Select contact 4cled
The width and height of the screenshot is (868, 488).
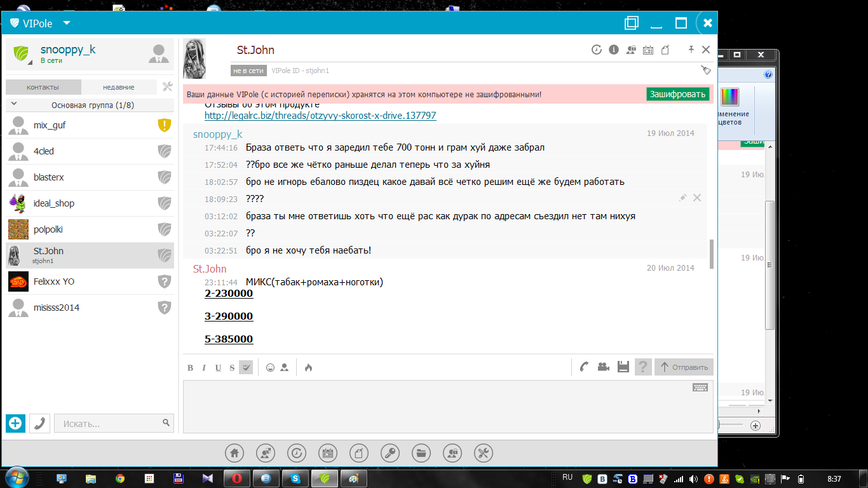tap(90, 151)
